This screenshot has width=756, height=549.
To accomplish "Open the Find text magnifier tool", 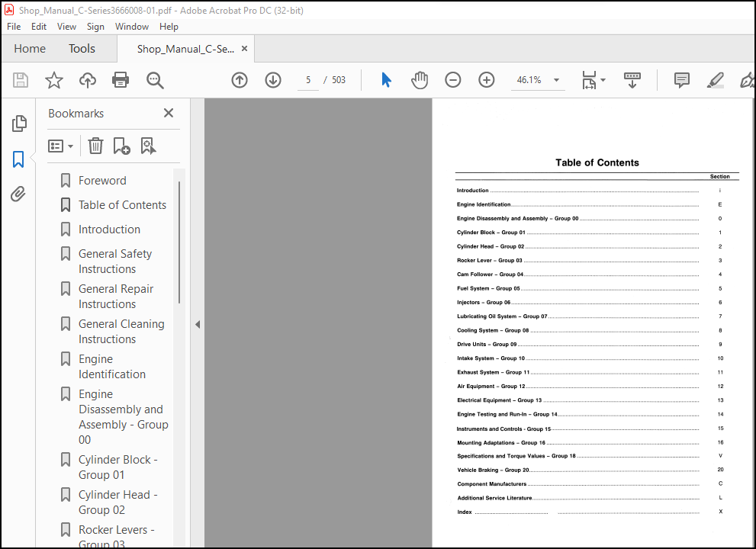I will (155, 80).
